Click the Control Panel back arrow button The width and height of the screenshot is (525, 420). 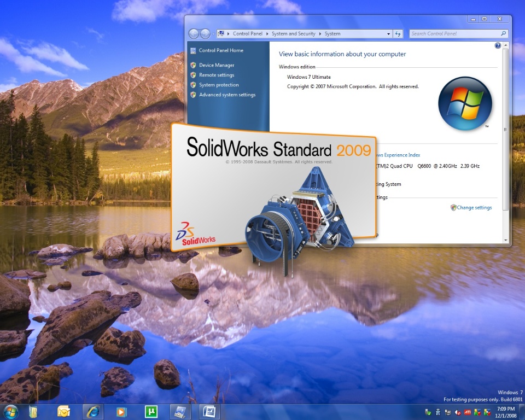(194, 33)
